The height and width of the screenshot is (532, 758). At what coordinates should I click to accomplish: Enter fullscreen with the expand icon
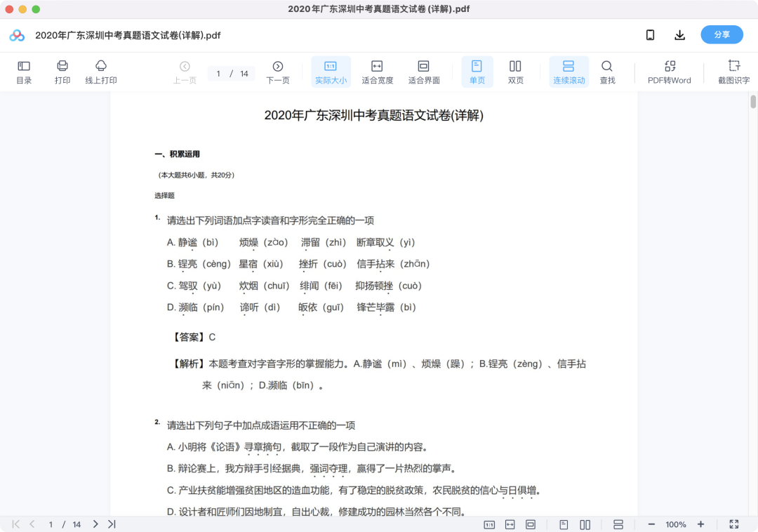coord(734,524)
